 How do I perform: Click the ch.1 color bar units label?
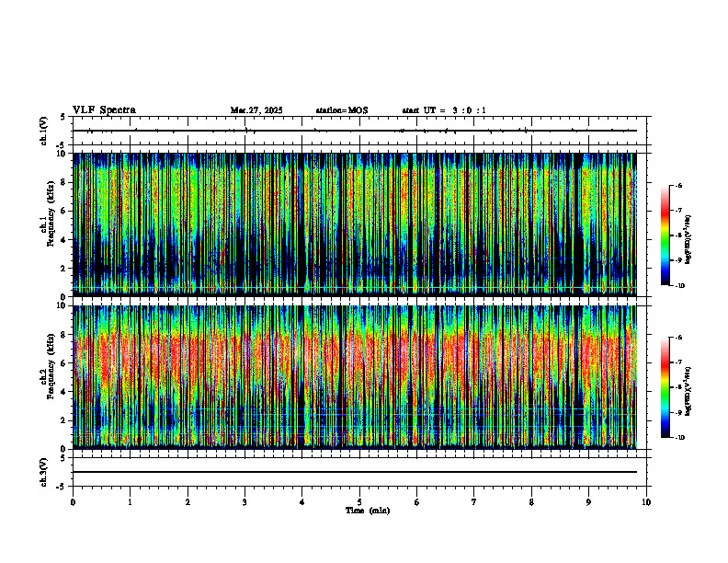point(688,240)
